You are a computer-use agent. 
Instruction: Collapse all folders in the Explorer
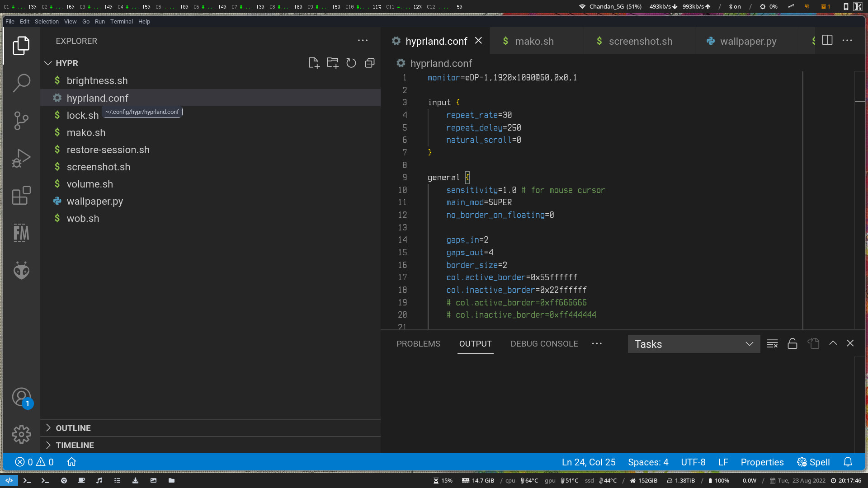(369, 63)
